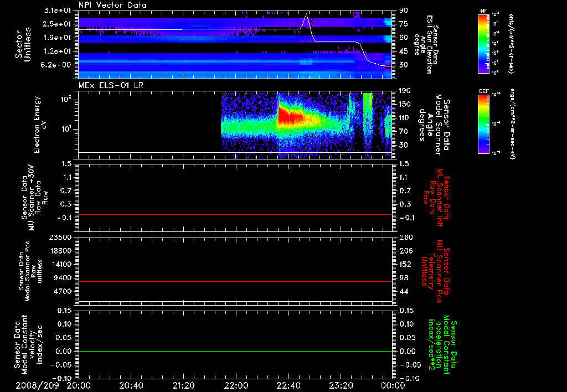The width and height of the screenshot is (567, 392).
Task: Click the "ergs/(cm**2-sr-sec-eV)" units label
Action: (x=513, y=124)
